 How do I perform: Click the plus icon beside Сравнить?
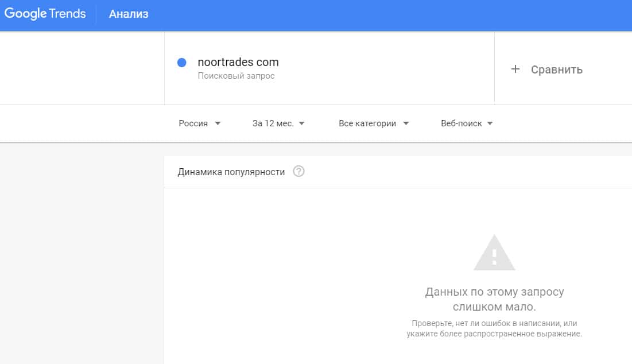coord(515,69)
